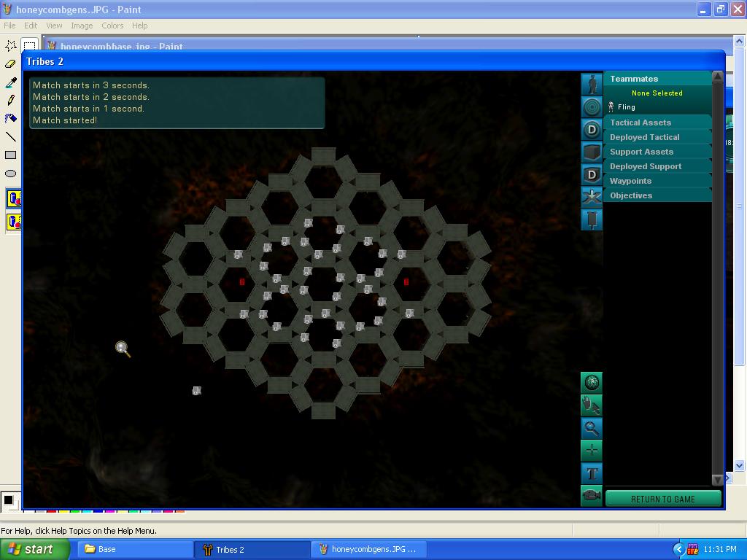The image size is (747, 560).
Task: Toggle the camera view button
Action: click(592, 496)
